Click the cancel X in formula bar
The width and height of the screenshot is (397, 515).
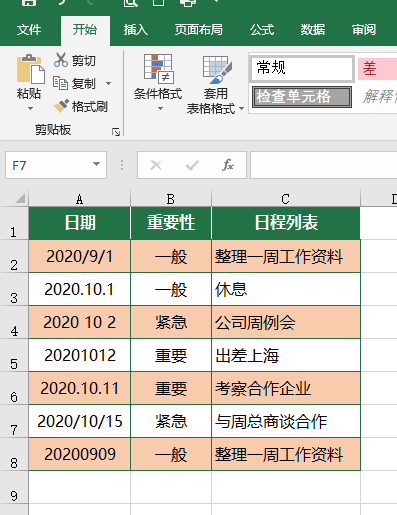(156, 165)
